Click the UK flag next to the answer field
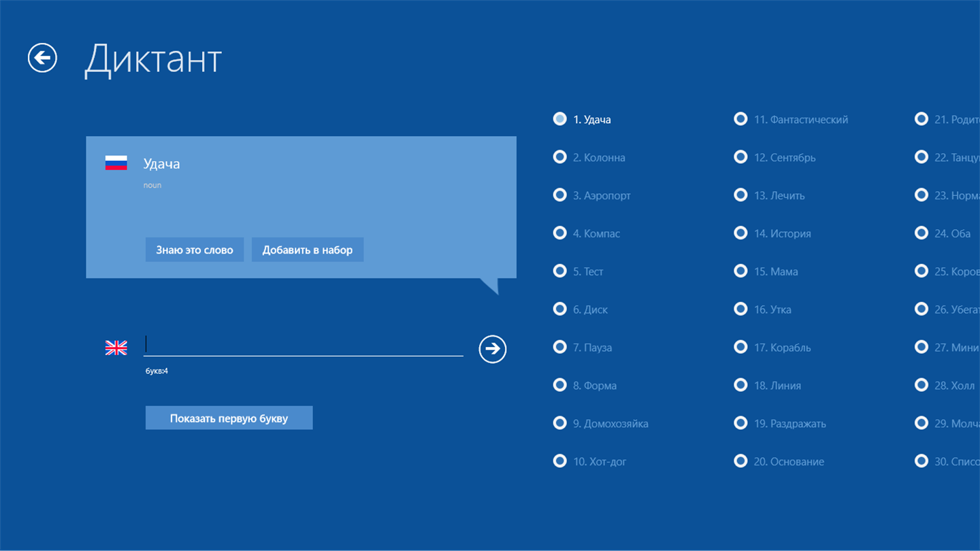This screenshot has width=980, height=551. point(116,348)
